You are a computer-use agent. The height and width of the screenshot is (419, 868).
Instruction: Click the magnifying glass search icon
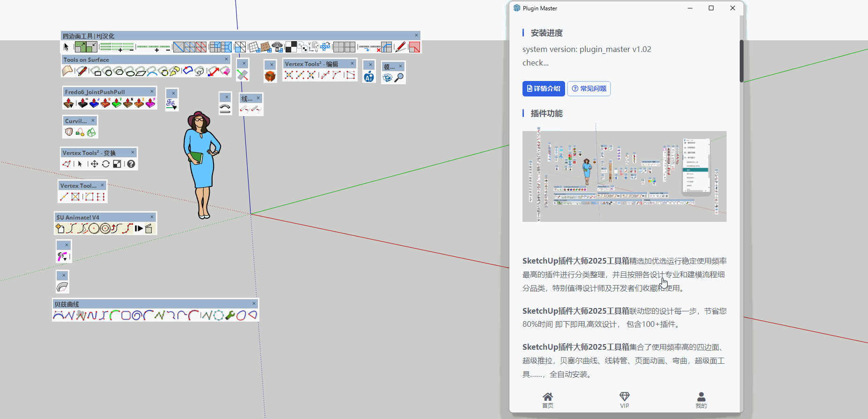[399, 78]
